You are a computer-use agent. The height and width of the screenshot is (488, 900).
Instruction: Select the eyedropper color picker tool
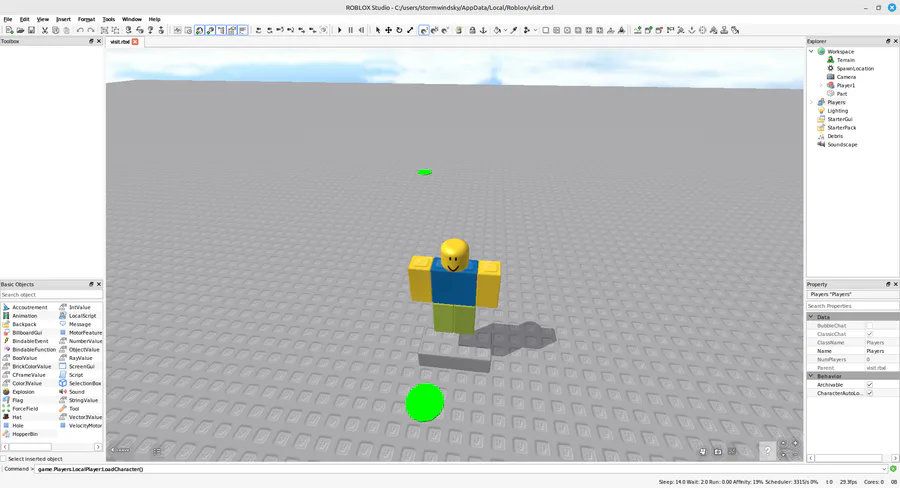pos(514,30)
